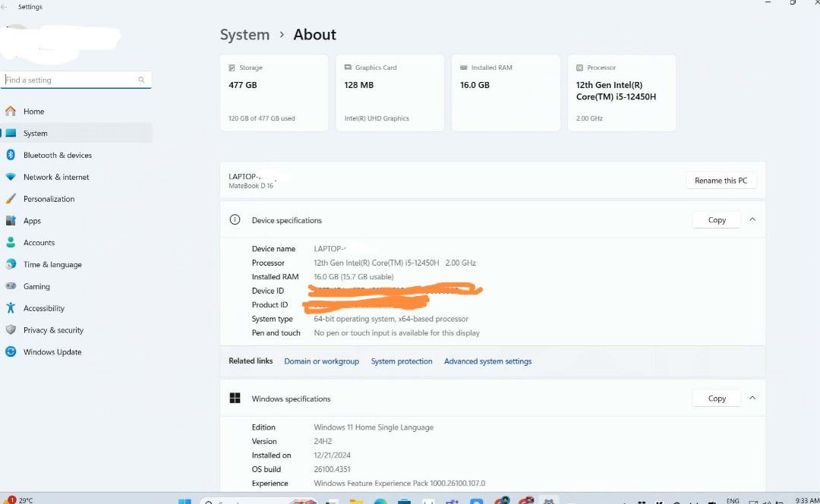This screenshot has height=504, width=820.
Task: Open the taskbar clock showing 9:33 AM
Action: coord(806,501)
